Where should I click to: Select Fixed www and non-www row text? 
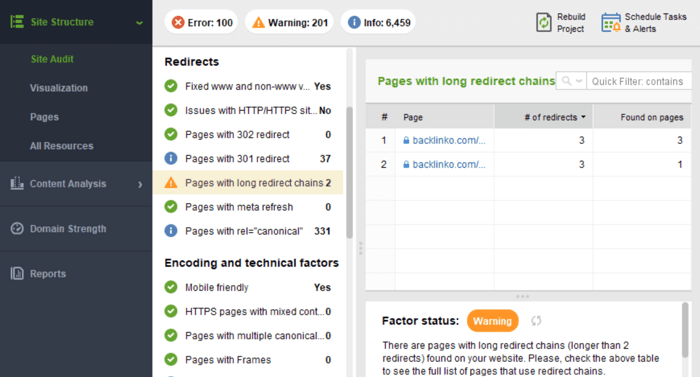[x=247, y=86]
